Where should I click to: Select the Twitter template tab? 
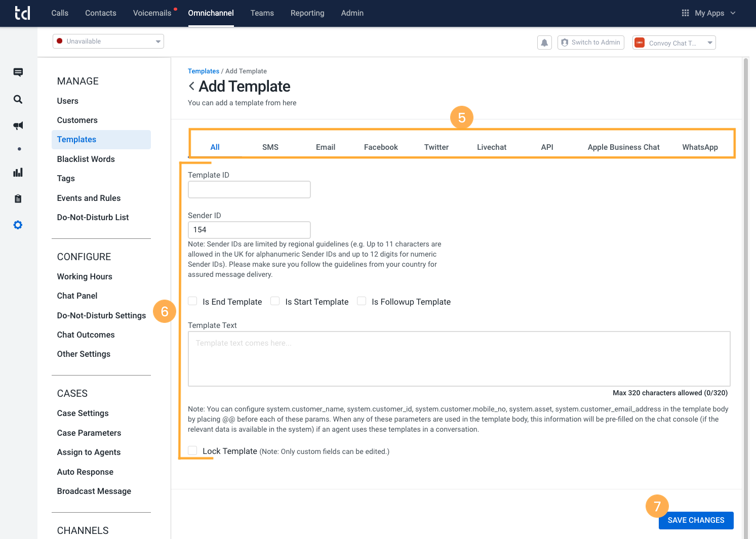tap(436, 147)
